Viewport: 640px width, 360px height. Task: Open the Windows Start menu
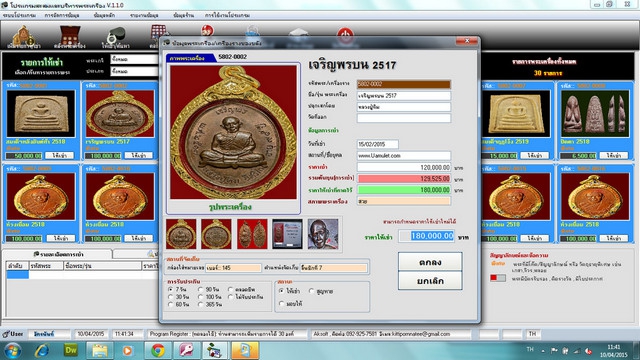coord(13,351)
